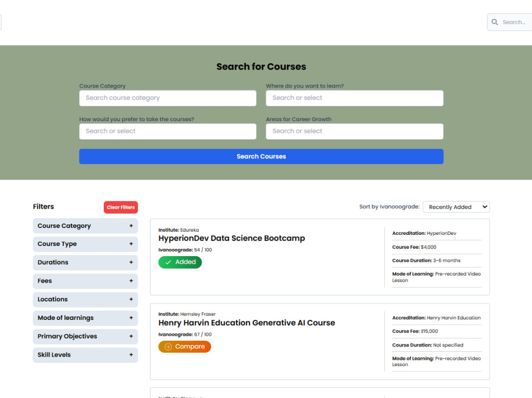Open the Recently Added sort dropdown
The image size is (532, 398).
(x=456, y=207)
